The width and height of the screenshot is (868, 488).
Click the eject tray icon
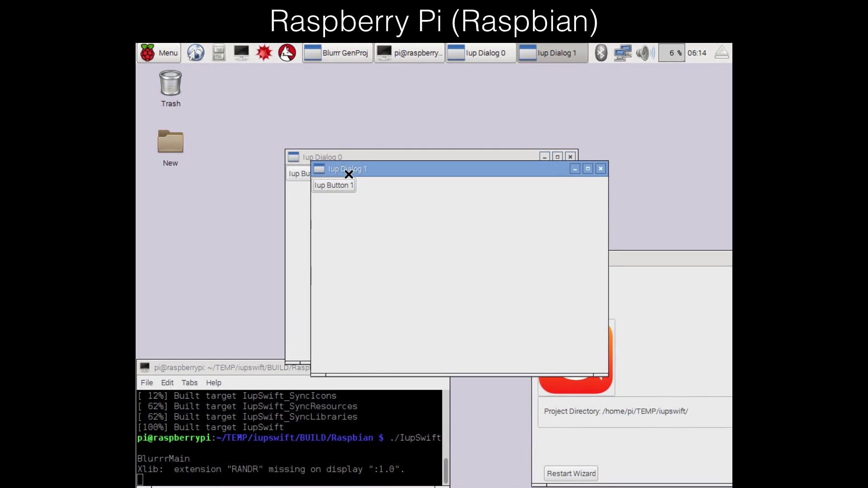(722, 53)
